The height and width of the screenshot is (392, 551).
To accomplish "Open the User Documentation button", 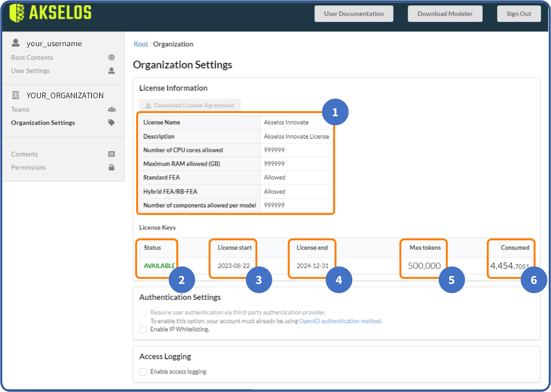I will pyautogui.click(x=354, y=14).
